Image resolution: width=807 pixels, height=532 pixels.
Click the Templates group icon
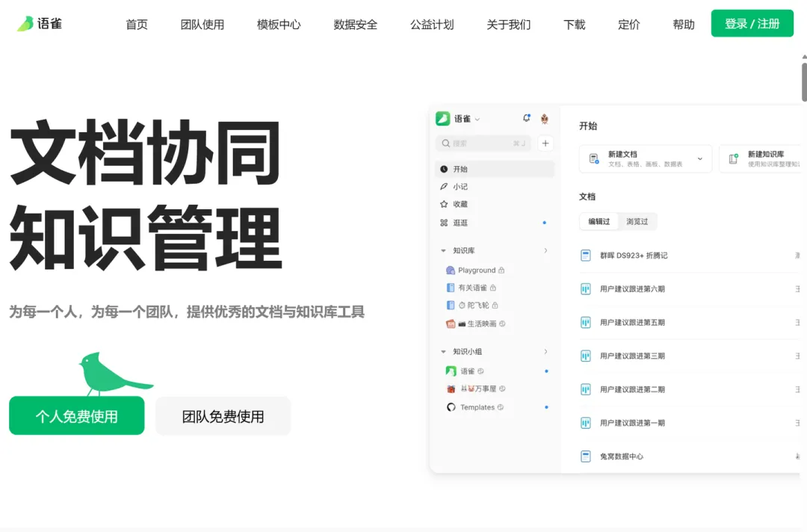451,407
